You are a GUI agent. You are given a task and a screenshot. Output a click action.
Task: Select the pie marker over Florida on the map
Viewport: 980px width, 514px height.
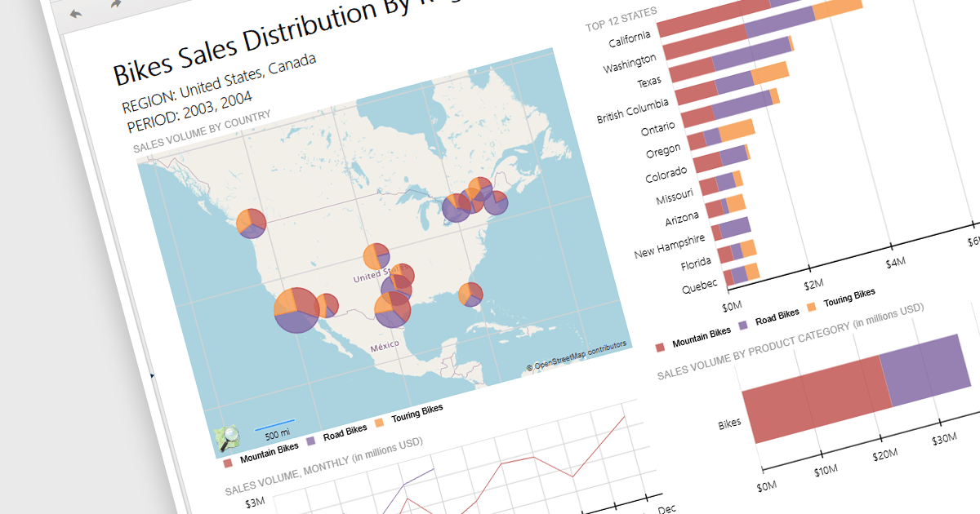pyautogui.click(x=470, y=294)
